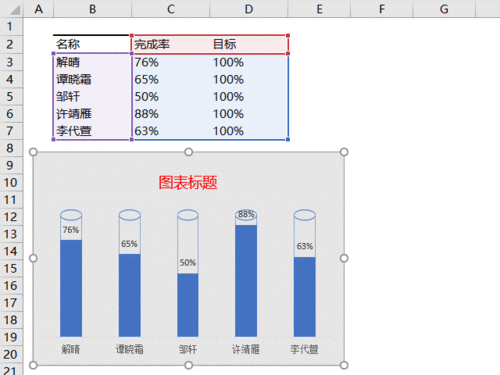Click axis label 谭晓霜 in chart
The width and height of the screenshot is (500, 375).
click(x=130, y=349)
